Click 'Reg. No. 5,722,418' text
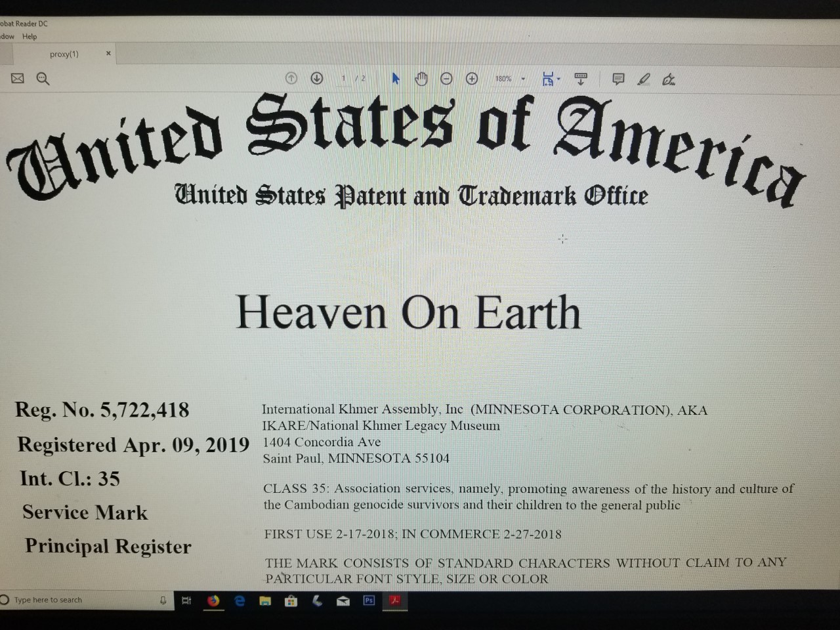840x630 pixels. click(102, 410)
